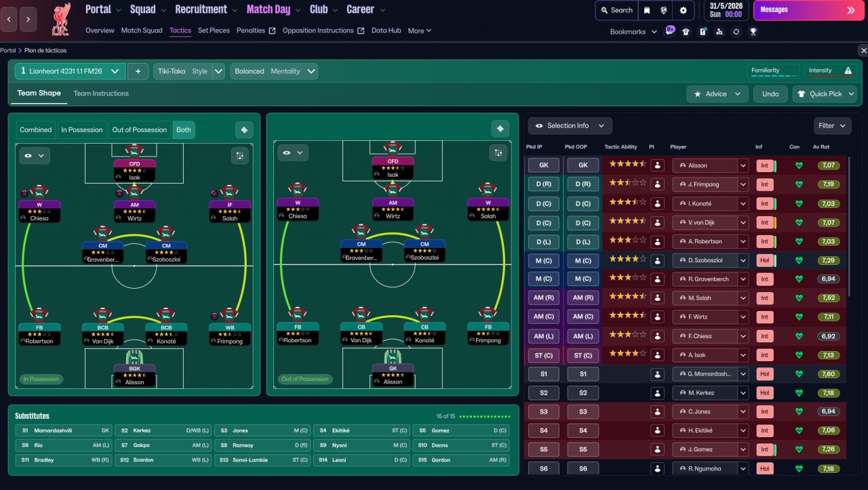
Task: Open the Recruitment menu
Action: (x=206, y=9)
